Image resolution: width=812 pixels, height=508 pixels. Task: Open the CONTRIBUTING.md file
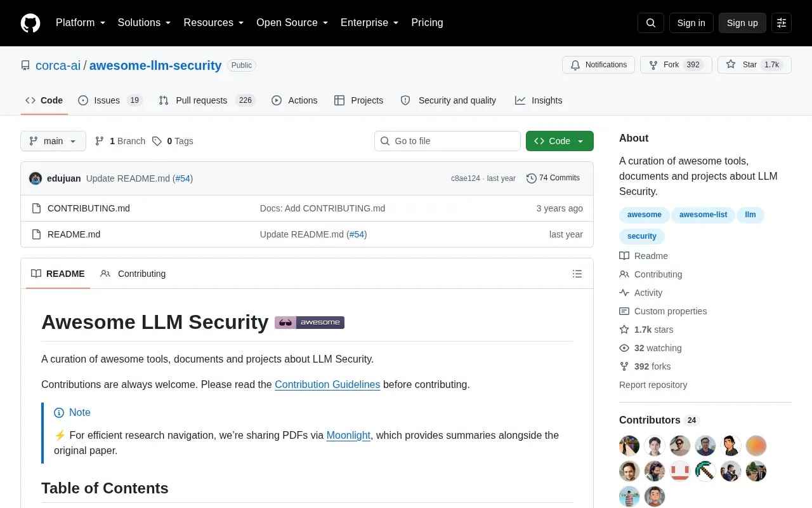click(x=89, y=208)
